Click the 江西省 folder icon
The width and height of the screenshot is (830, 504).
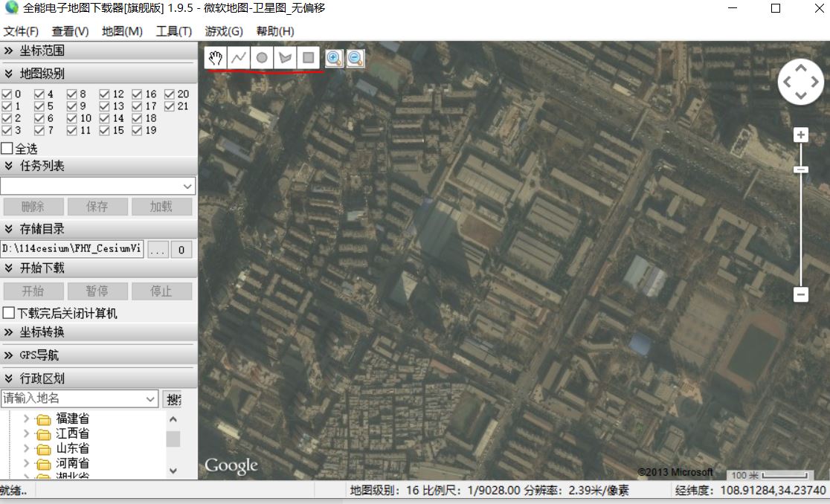click(43, 434)
